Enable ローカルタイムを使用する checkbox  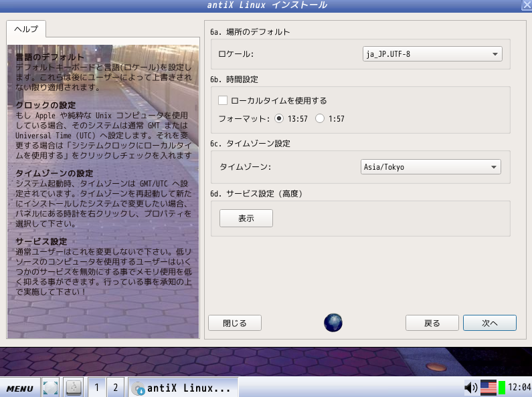click(223, 100)
